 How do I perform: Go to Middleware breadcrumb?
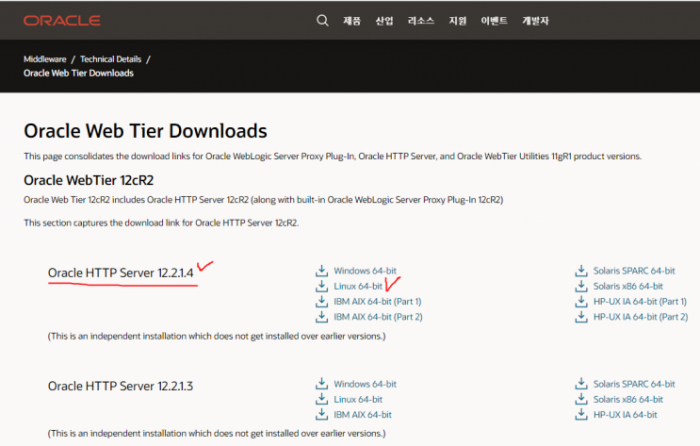pyautogui.click(x=45, y=59)
